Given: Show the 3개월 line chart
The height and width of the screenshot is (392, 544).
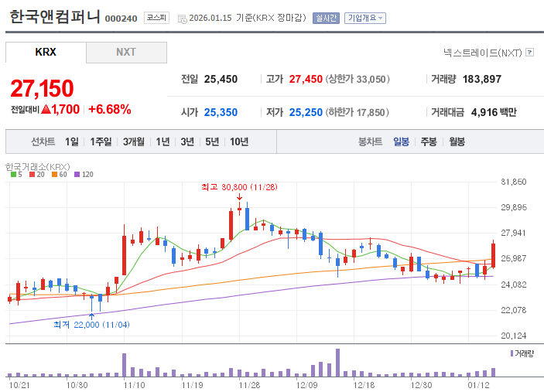Looking at the screenshot, I should click(x=134, y=141).
